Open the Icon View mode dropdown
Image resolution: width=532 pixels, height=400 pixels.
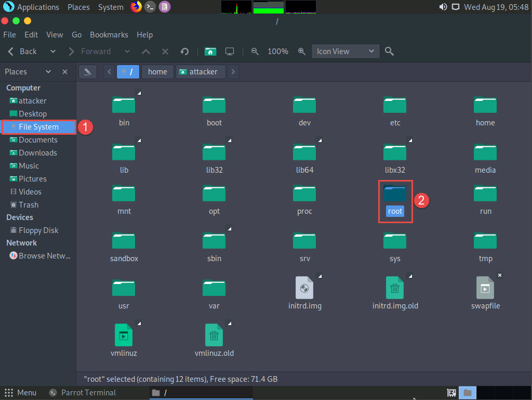pos(345,51)
